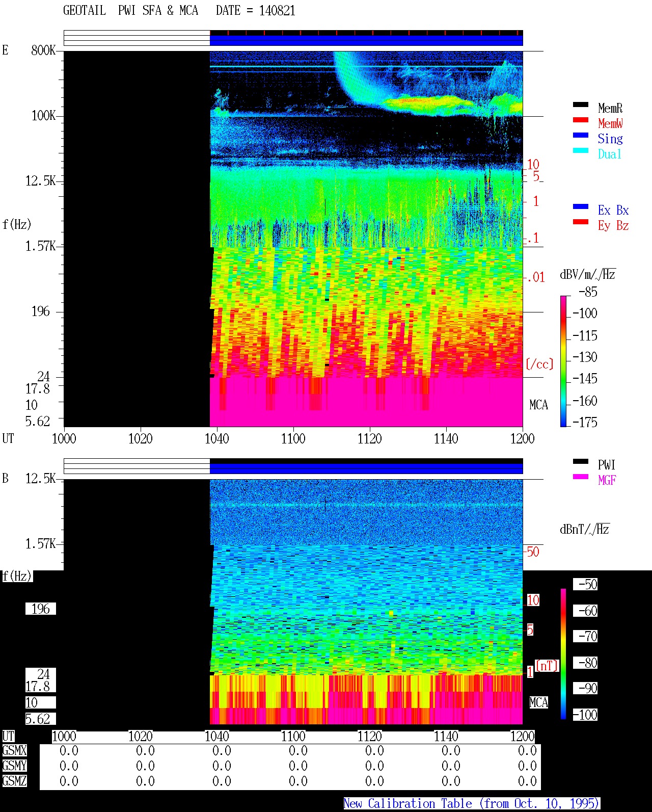Click the 12.5K frequency label on B panel

pyautogui.click(x=40, y=478)
